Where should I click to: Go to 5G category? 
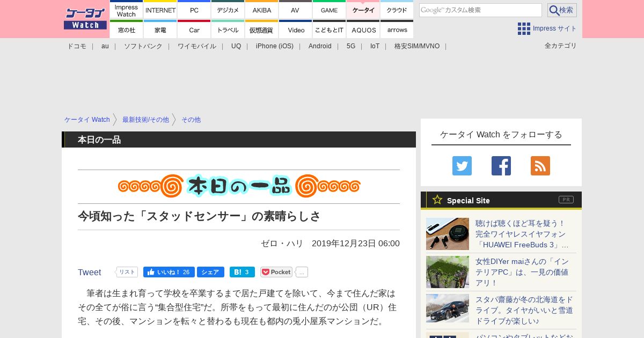click(x=351, y=46)
